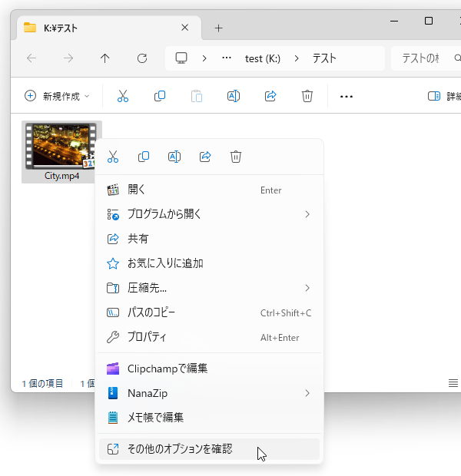Viewport: 461px width, 476px height.
Task: Click その他のオプションを確認
Action: click(x=210, y=449)
